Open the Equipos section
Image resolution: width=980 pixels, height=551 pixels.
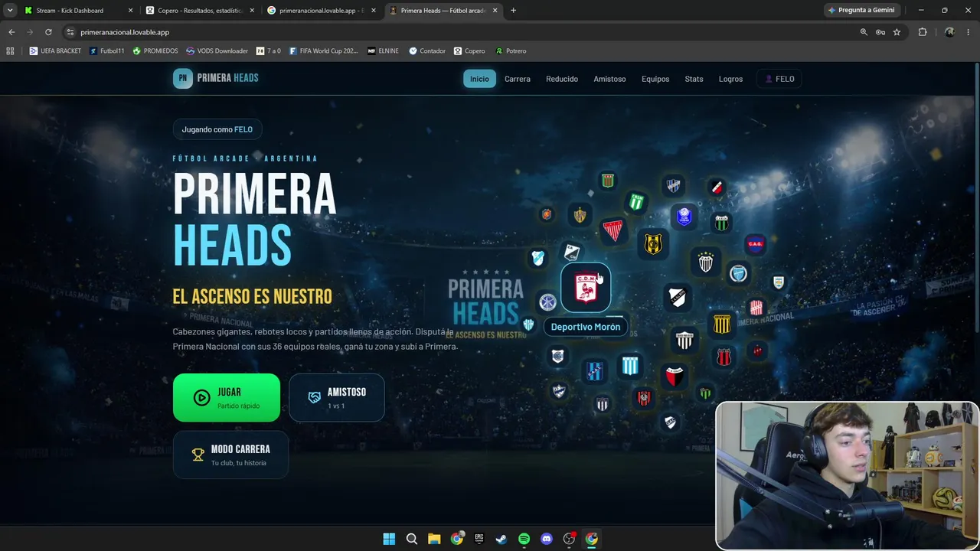tap(655, 79)
